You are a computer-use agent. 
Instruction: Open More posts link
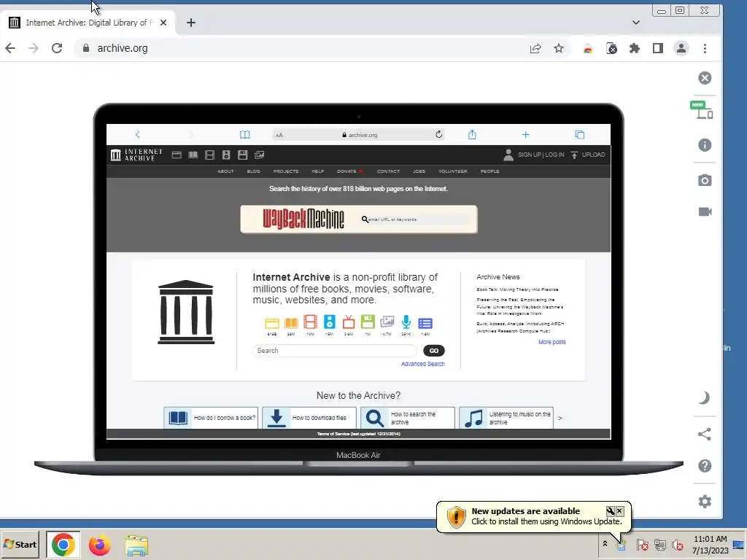pyautogui.click(x=551, y=342)
